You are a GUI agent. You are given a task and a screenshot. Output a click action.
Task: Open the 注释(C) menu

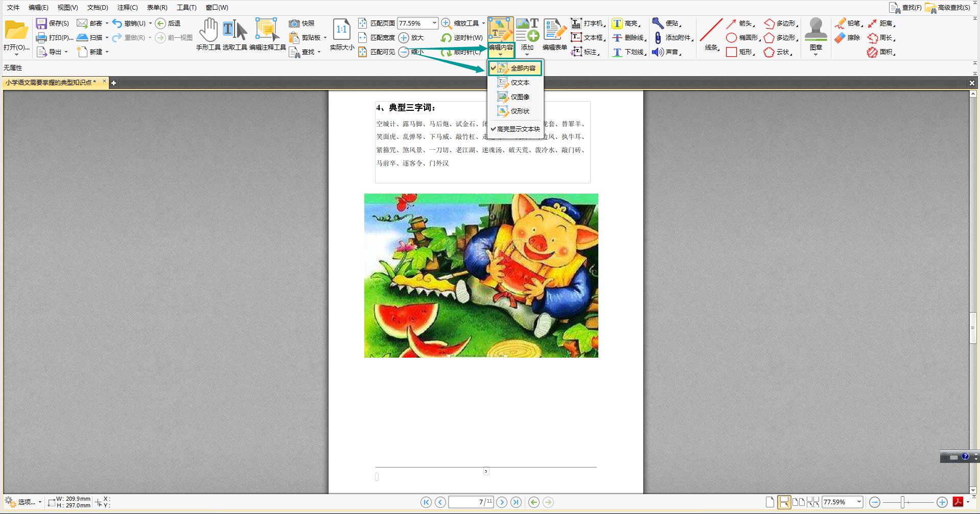(127, 8)
